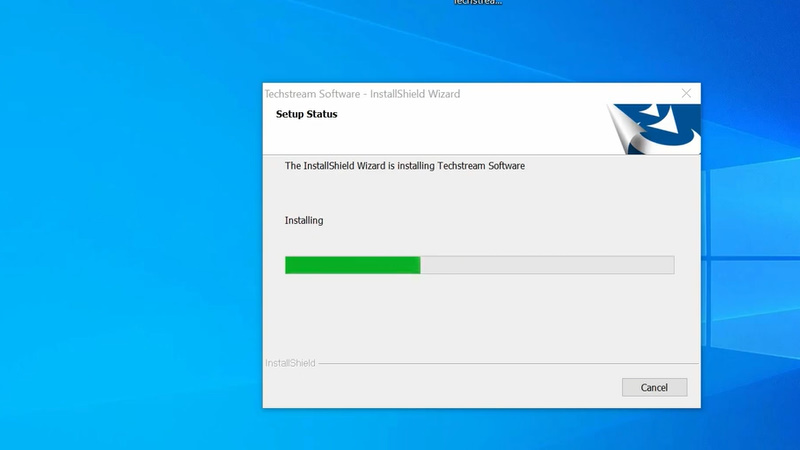Click the installing Techstream Software description line

[404, 166]
